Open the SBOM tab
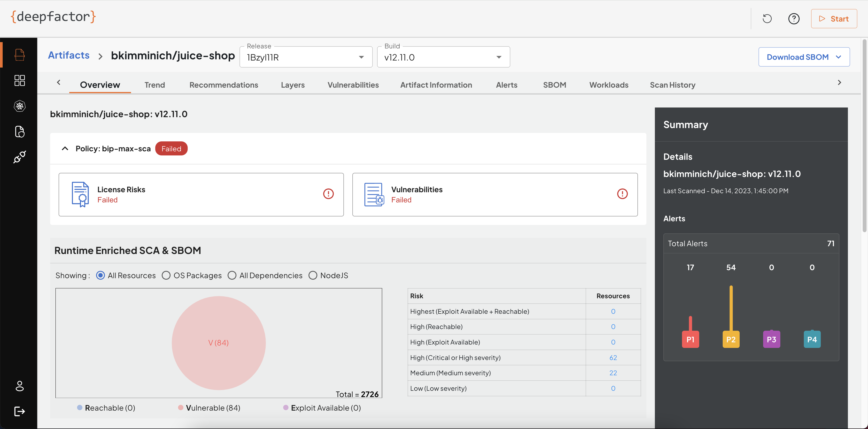 click(554, 85)
